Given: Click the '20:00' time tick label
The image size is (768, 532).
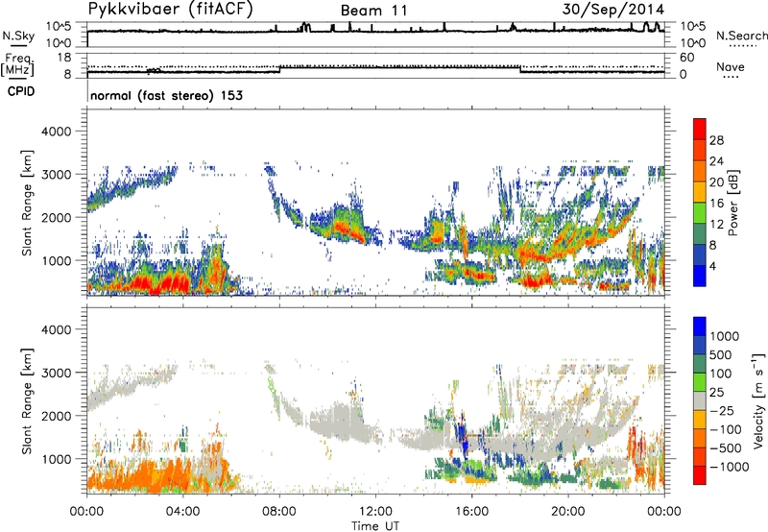Looking at the screenshot, I should click(568, 512).
